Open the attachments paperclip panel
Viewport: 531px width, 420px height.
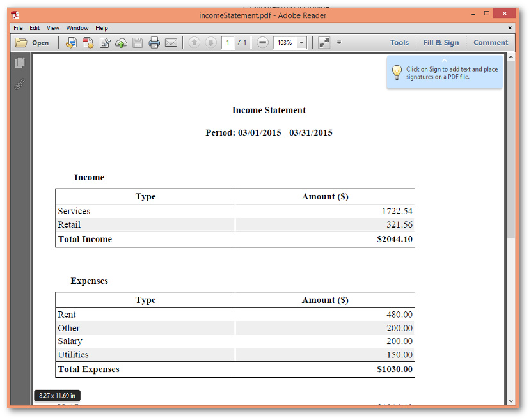(x=20, y=84)
